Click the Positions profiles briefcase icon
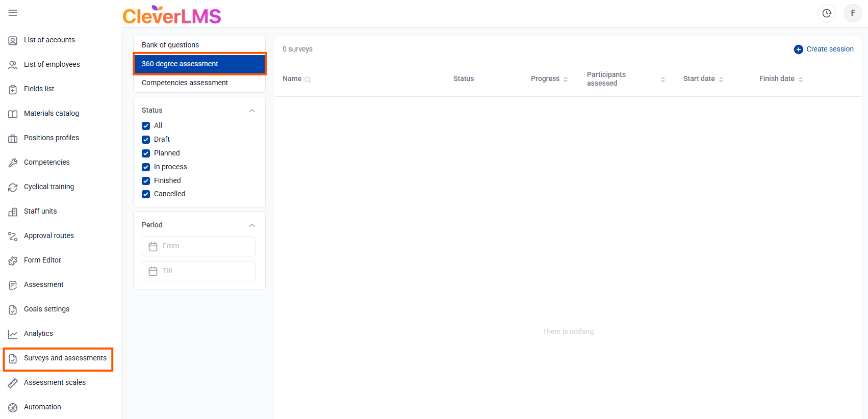This screenshot has width=868, height=419. point(13,138)
